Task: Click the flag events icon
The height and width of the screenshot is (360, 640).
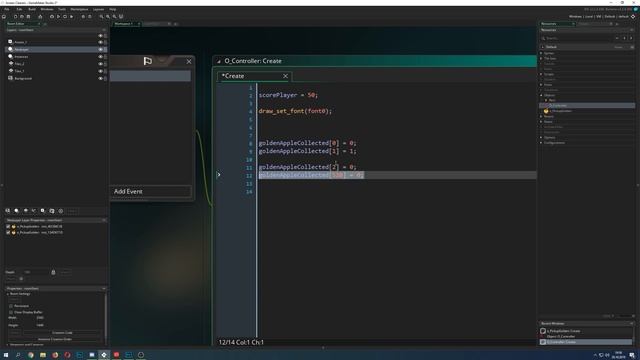Action: tap(148, 61)
